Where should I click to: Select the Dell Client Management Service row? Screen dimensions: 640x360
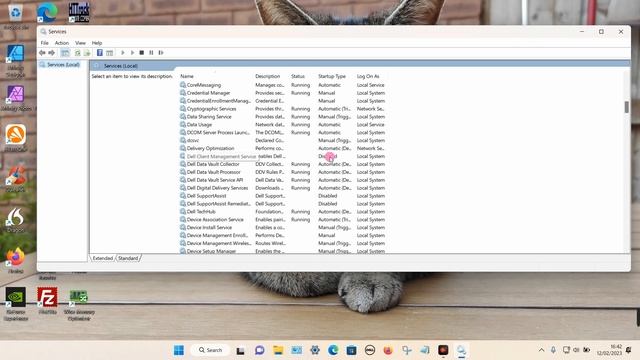[282, 156]
